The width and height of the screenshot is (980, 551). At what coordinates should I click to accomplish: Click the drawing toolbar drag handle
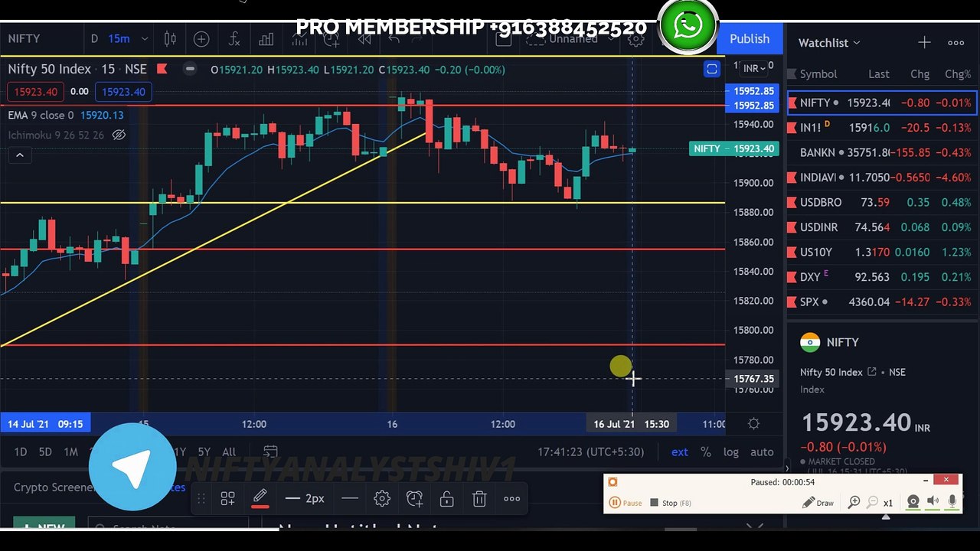[x=201, y=499]
